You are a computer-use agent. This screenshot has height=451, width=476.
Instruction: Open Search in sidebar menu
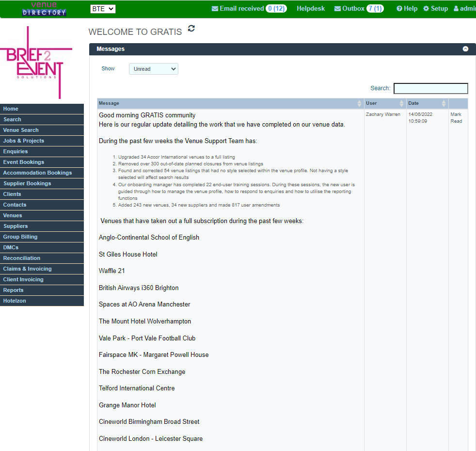pyautogui.click(x=42, y=119)
